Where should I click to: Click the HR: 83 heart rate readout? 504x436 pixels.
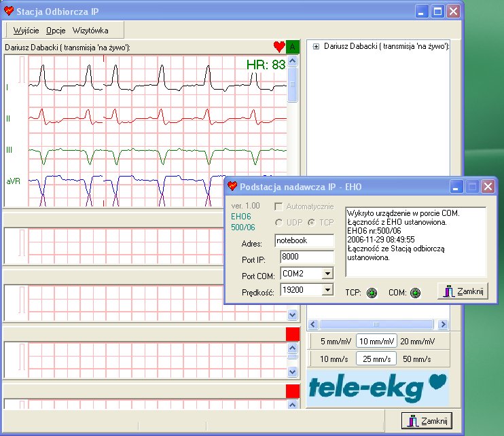(x=266, y=65)
